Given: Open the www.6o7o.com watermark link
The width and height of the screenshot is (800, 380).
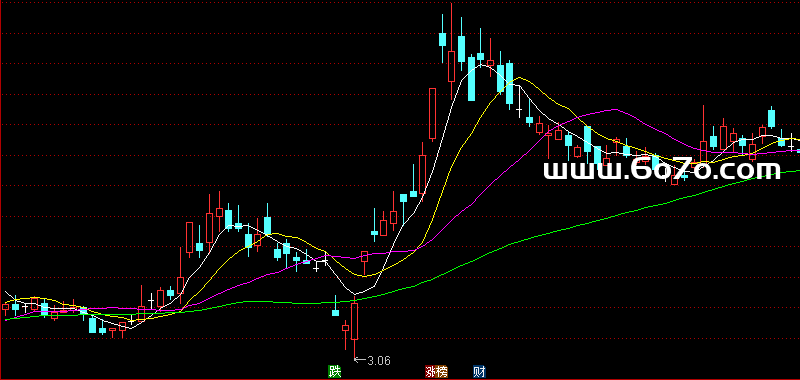Looking at the screenshot, I should coord(662,170).
